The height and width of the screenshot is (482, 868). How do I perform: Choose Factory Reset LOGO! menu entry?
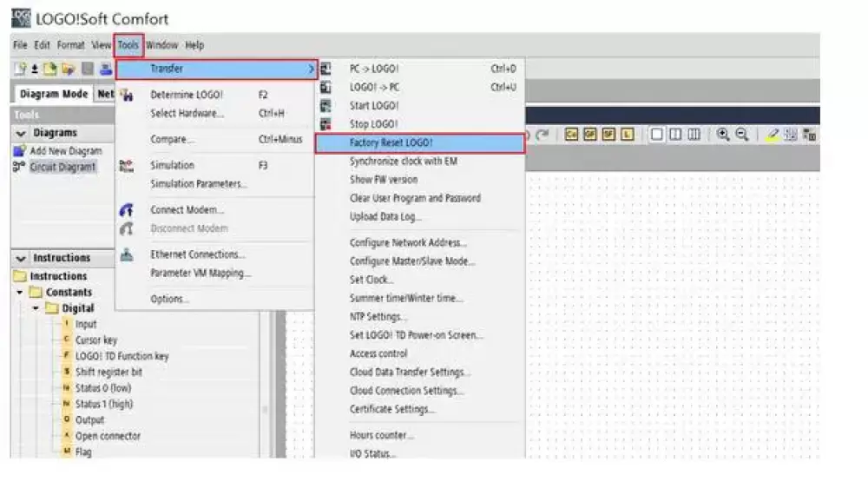(x=420, y=143)
